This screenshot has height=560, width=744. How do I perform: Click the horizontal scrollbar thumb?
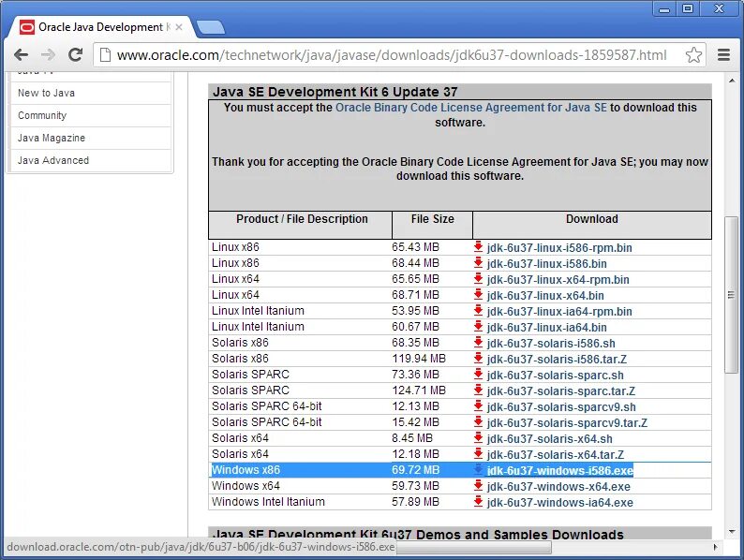[x=473, y=547]
